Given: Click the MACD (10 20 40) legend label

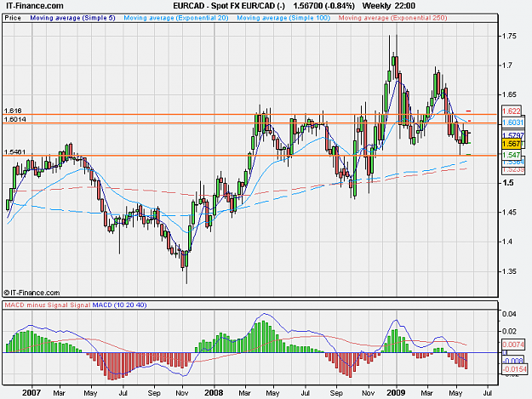Looking at the screenshot, I should point(119,305).
